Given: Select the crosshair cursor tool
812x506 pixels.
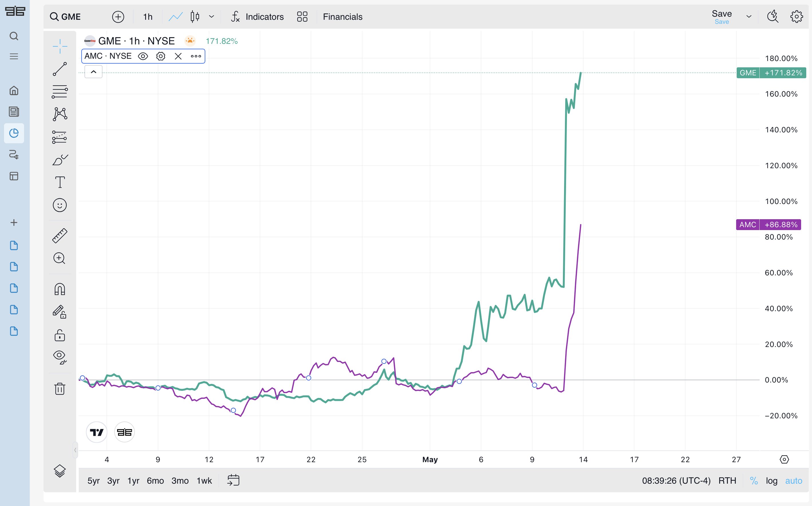Looking at the screenshot, I should (60, 46).
